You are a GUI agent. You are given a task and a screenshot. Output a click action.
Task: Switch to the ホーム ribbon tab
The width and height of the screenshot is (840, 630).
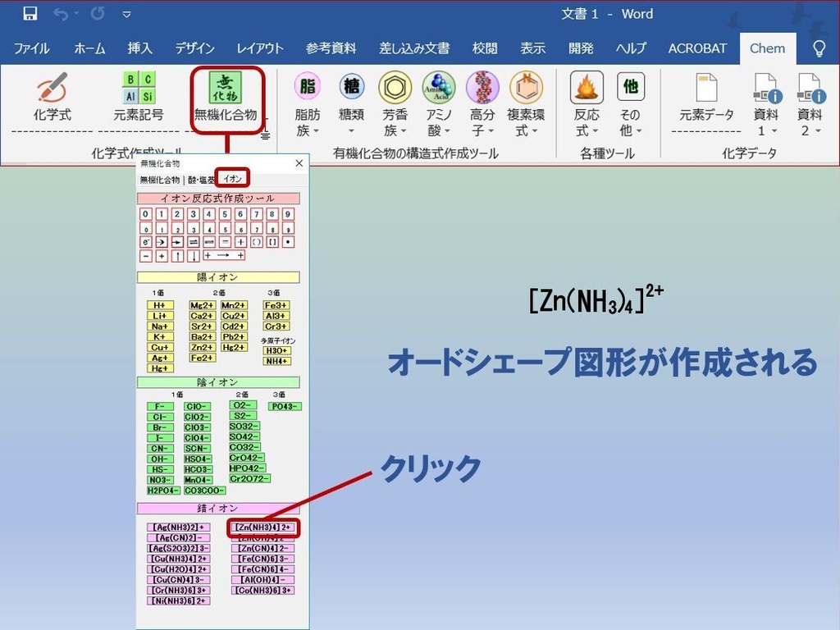pos(89,48)
